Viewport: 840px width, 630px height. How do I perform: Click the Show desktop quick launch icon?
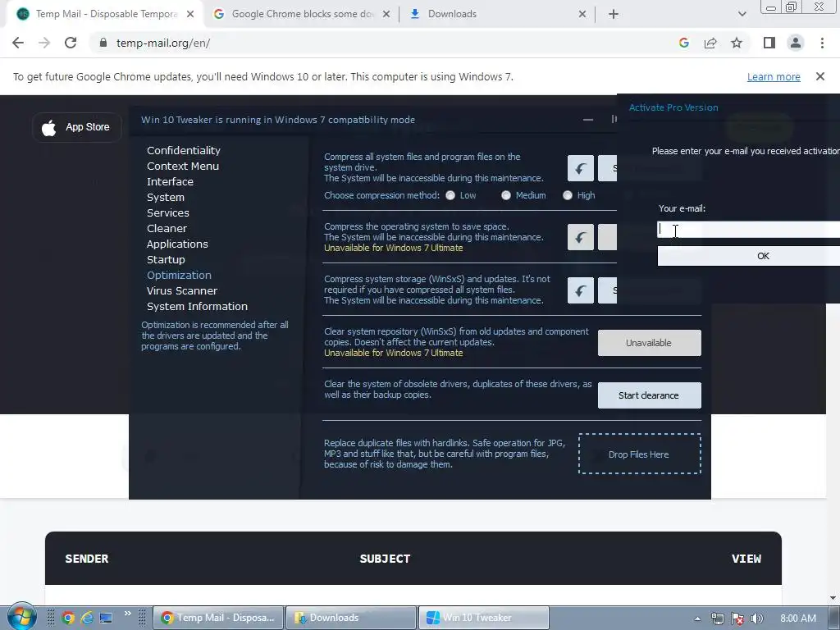(106, 618)
